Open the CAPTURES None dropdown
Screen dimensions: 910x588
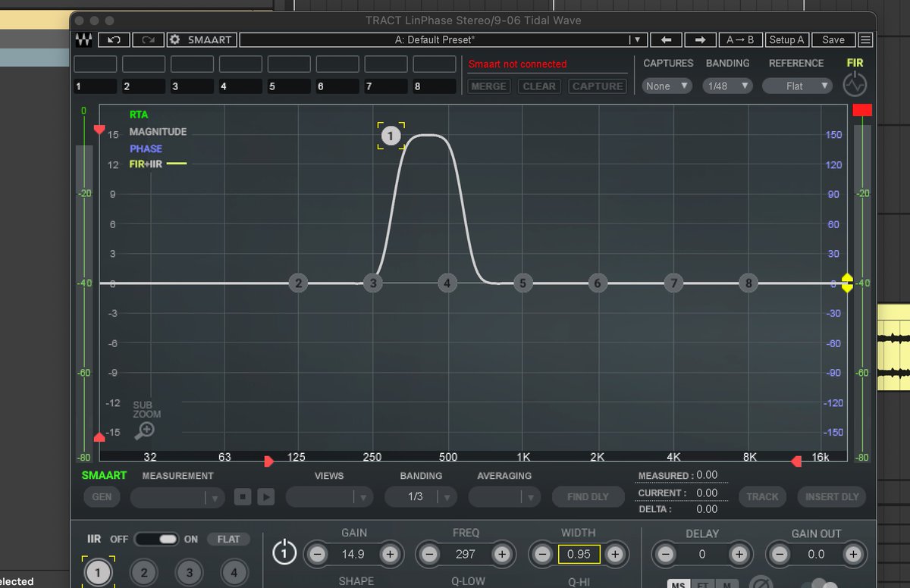667,86
